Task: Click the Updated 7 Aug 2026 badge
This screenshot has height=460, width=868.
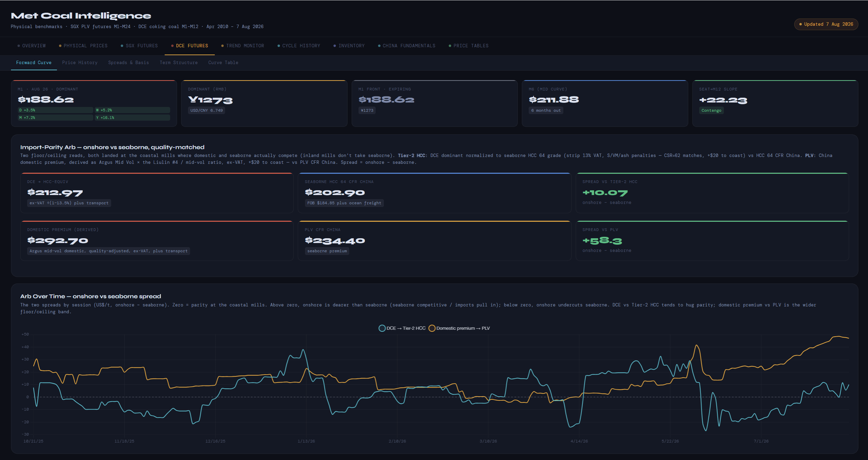Action: click(x=826, y=24)
